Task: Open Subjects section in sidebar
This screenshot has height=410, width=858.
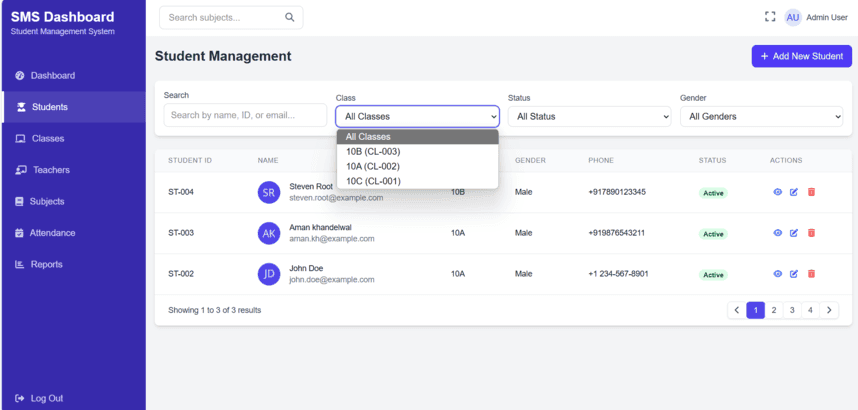Action: (x=74, y=201)
